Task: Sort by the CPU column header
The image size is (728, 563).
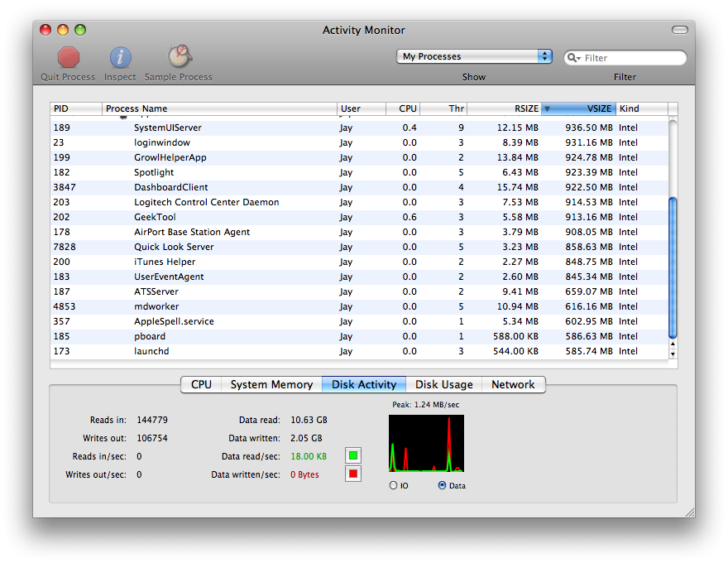Action: pyautogui.click(x=403, y=108)
